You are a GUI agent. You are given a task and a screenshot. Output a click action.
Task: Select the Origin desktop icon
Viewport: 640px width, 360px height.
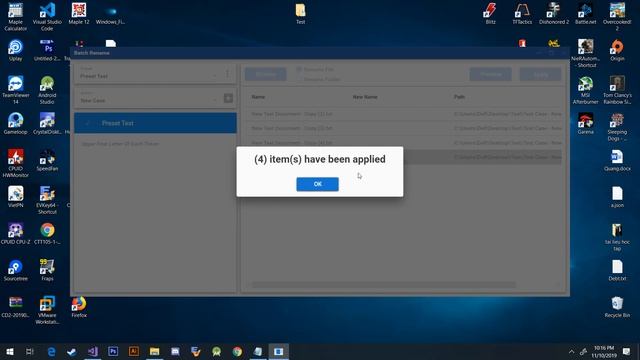pos(617,50)
